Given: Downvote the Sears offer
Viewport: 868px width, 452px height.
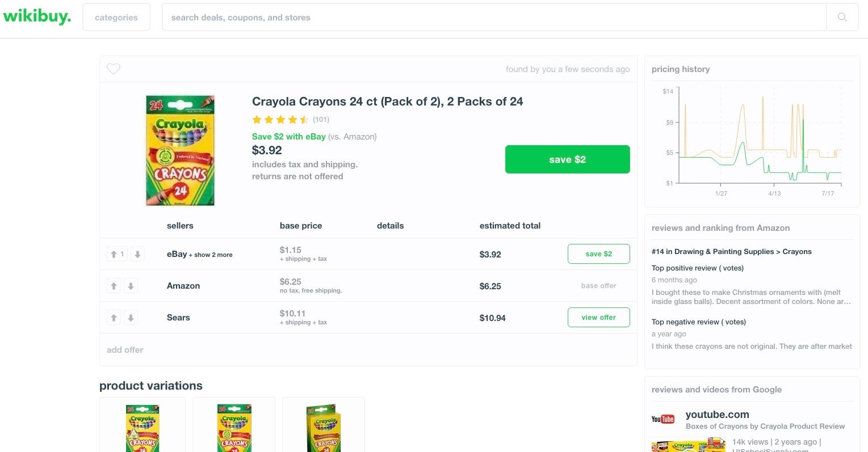Looking at the screenshot, I should tap(131, 318).
